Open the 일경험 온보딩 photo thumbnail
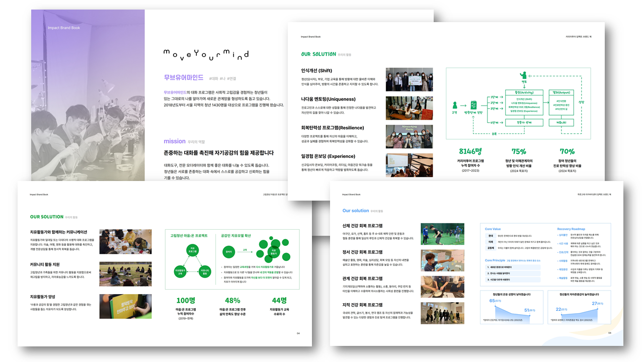The height and width of the screenshot is (362, 644). coord(409,165)
